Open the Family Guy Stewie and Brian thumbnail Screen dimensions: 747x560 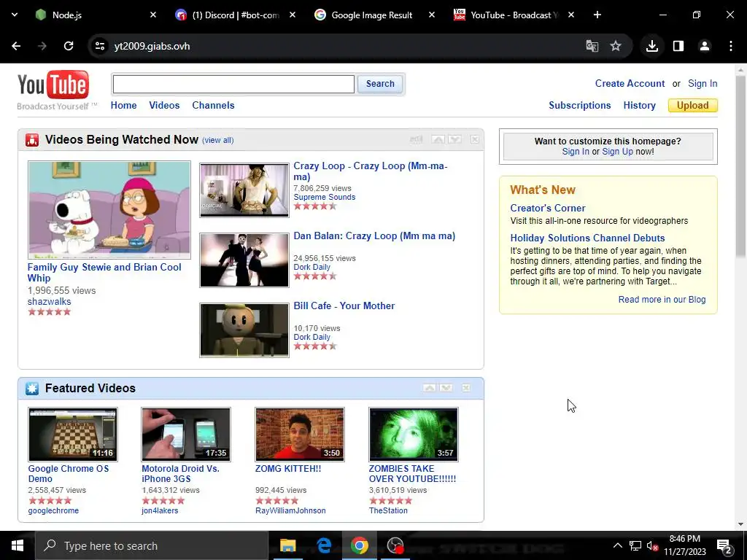[x=109, y=210]
